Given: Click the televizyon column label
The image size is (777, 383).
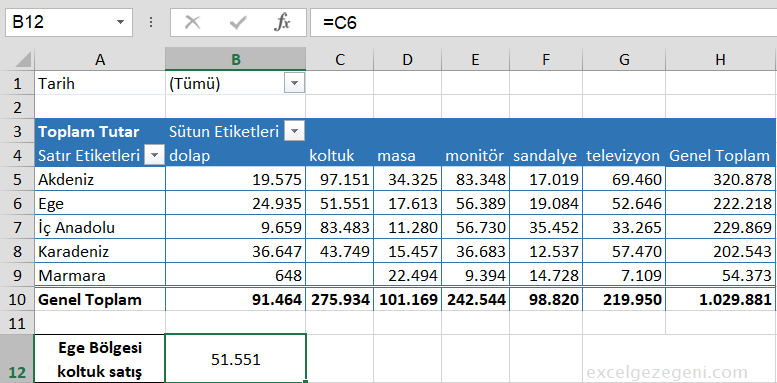Looking at the screenshot, I should point(623,156).
